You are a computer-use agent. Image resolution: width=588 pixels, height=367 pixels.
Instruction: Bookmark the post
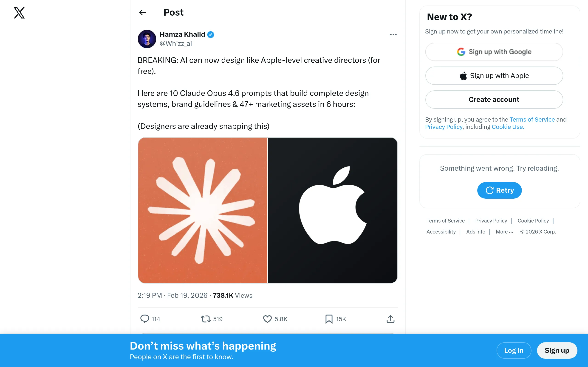[x=328, y=319]
